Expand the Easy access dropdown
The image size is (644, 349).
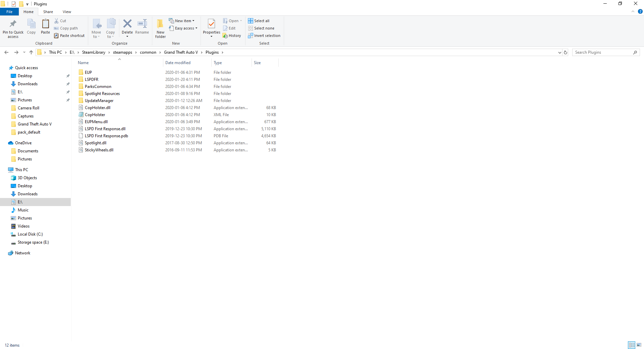pyautogui.click(x=183, y=28)
